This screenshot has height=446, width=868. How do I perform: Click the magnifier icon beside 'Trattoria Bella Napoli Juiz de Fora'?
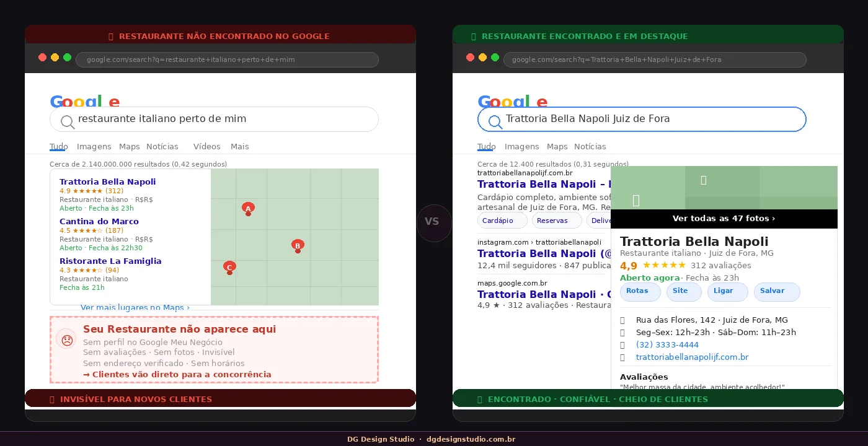(495, 122)
